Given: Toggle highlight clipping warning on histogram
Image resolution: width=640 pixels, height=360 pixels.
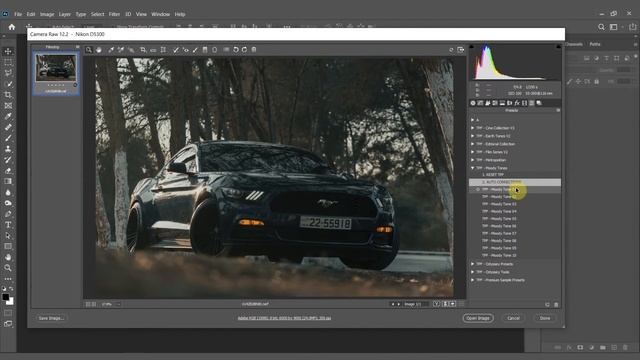Looking at the screenshot, I should [x=558, y=47].
